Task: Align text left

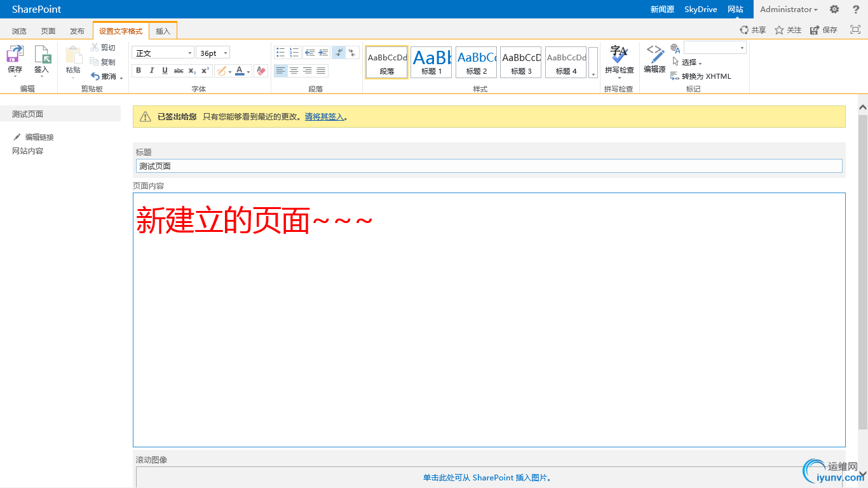Action: point(280,71)
